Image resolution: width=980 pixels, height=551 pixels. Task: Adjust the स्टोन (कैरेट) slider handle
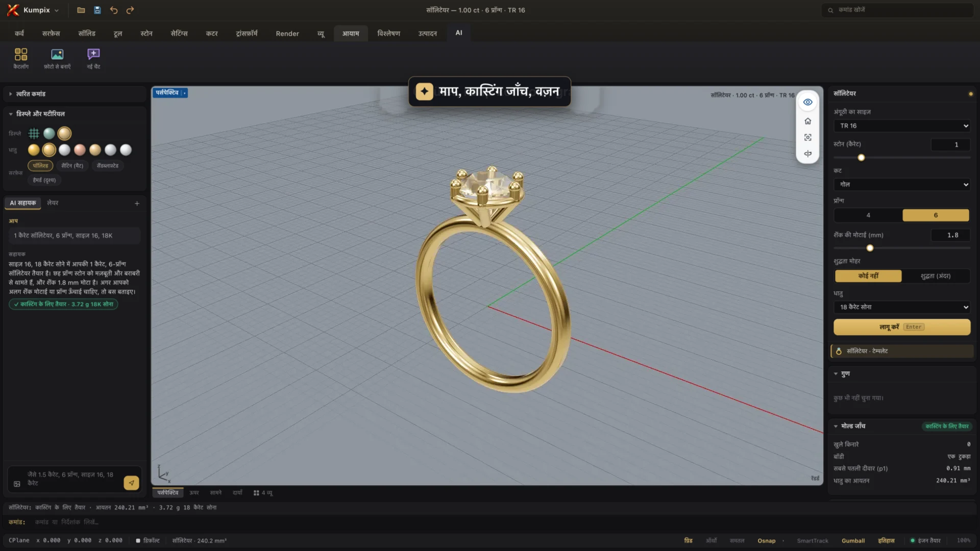coord(861,158)
